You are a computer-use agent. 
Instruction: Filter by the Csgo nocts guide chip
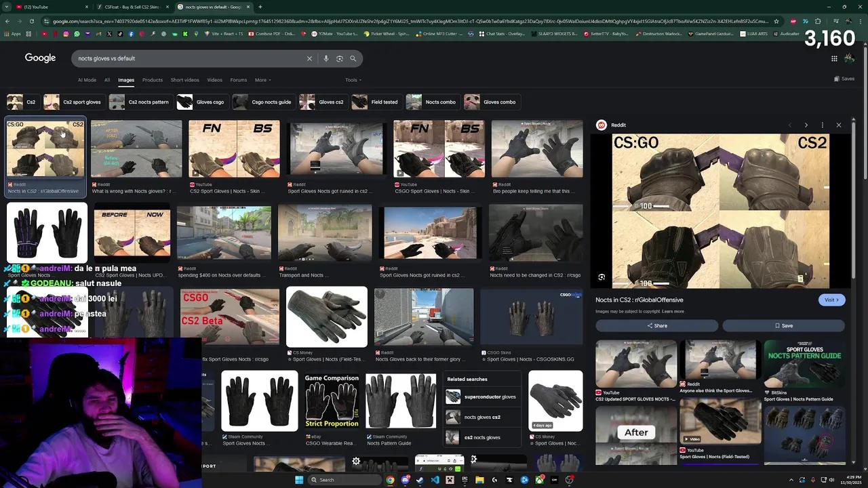click(263, 102)
